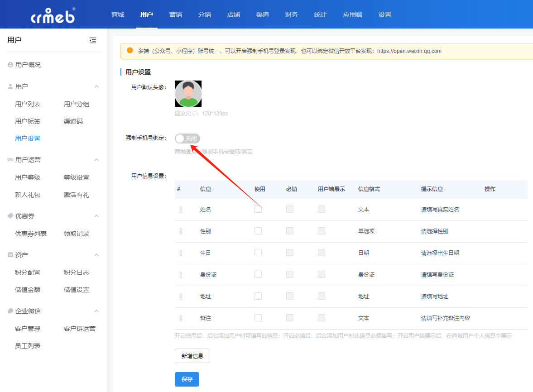Collapse the 企业微信 sidebar section
This screenshot has width=533, height=392.
point(96,311)
